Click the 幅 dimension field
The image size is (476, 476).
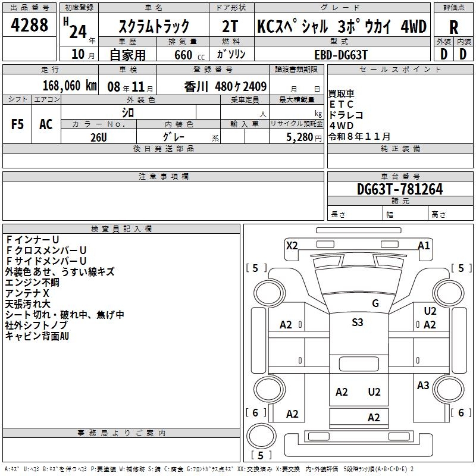tap(405, 214)
